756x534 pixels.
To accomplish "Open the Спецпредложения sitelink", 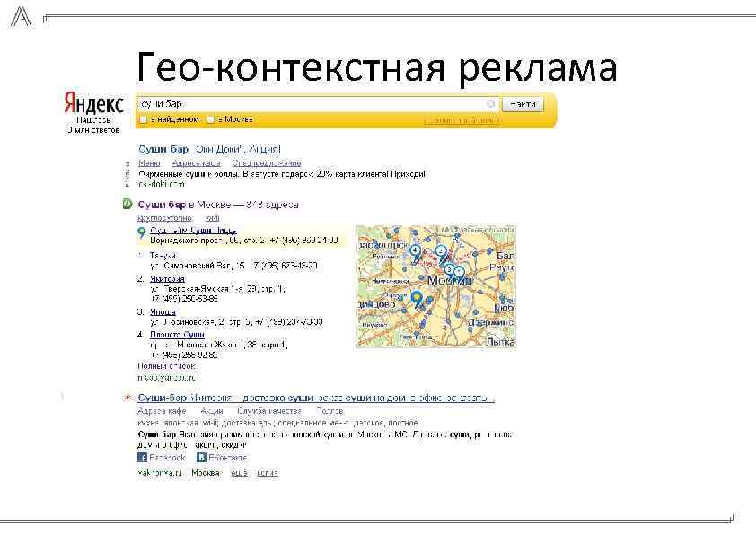I will pyautogui.click(x=267, y=163).
